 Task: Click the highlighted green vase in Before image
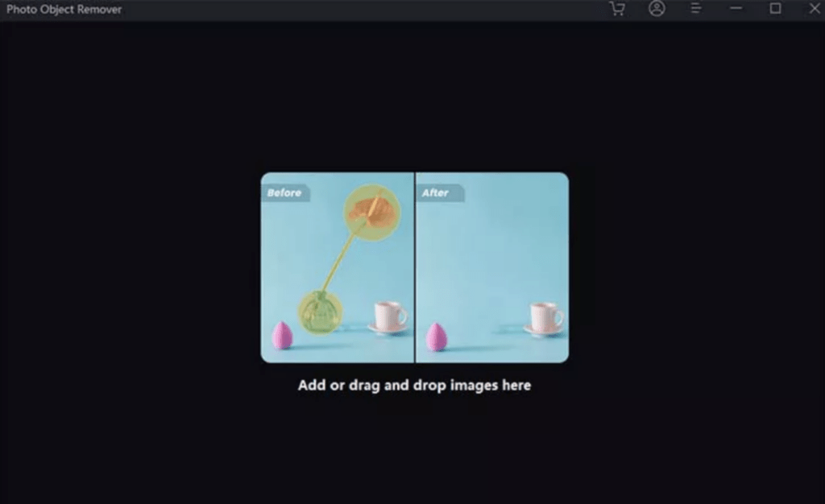pyautogui.click(x=321, y=312)
